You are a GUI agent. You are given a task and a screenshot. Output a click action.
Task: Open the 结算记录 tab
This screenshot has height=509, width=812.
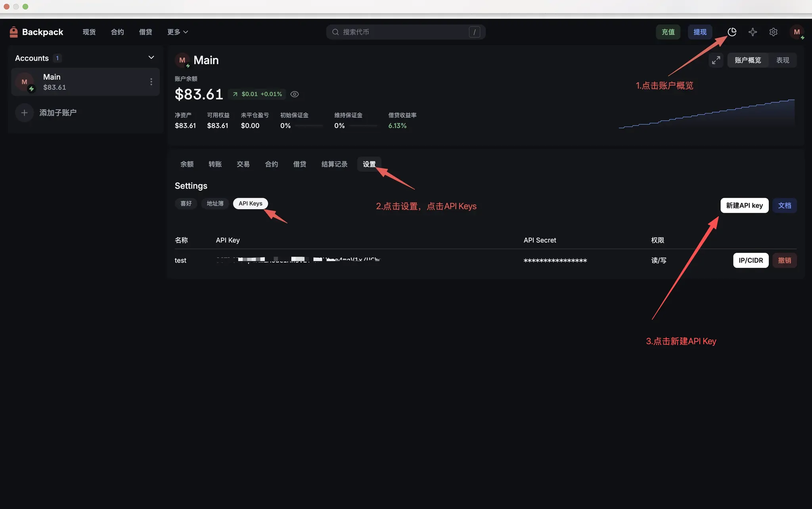[334, 164]
